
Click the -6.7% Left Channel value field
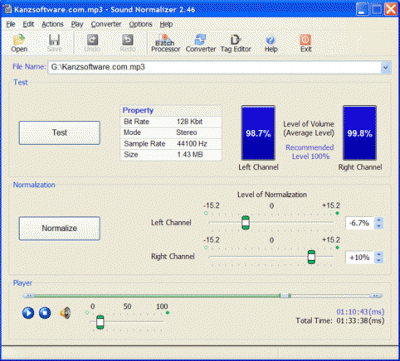360,223
